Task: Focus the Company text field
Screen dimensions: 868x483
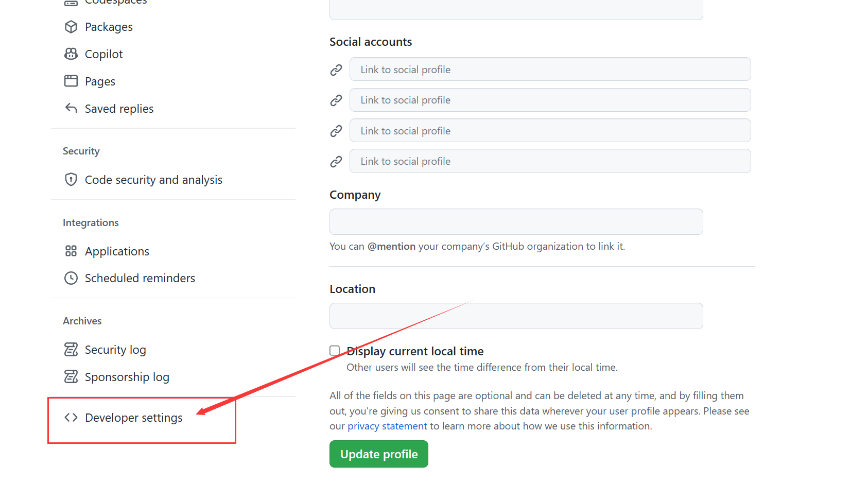Action: pyautogui.click(x=516, y=221)
